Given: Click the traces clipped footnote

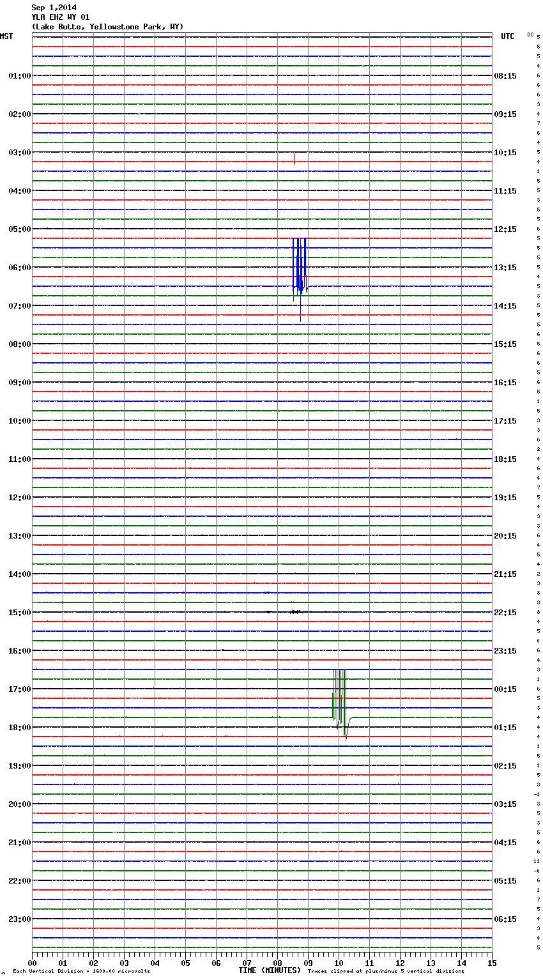Looking at the screenshot, I should [x=386, y=971].
